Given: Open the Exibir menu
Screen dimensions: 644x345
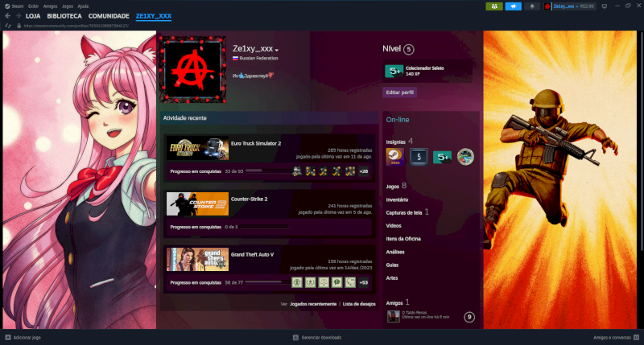Looking at the screenshot, I should pyautogui.click(x=33, y=6).
